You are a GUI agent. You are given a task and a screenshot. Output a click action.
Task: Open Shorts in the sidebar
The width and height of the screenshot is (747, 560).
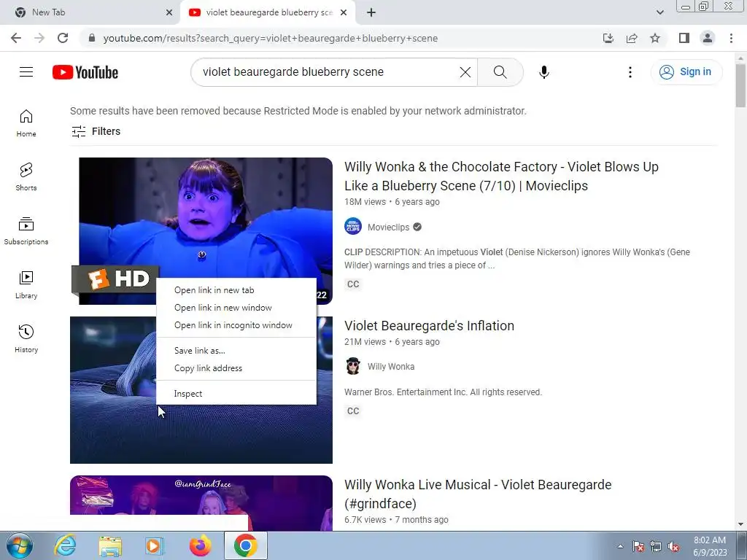(x=26, y=176)
